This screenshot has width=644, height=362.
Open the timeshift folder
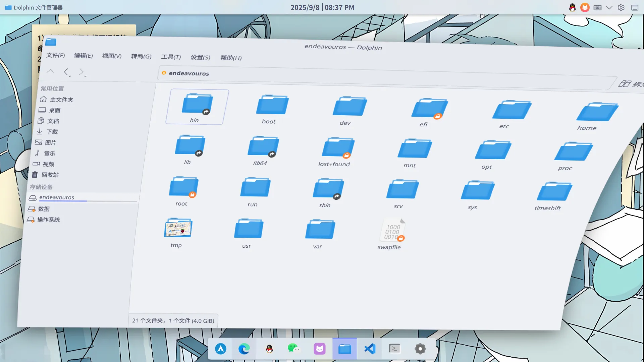554,192
